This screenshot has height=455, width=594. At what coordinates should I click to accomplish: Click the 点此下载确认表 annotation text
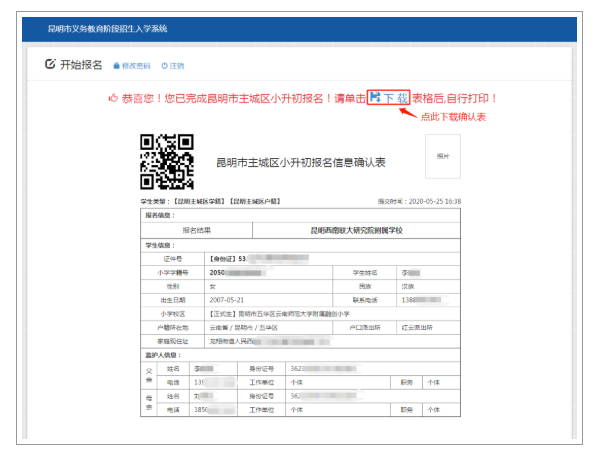pyautogui.click(x=453, y=117)
